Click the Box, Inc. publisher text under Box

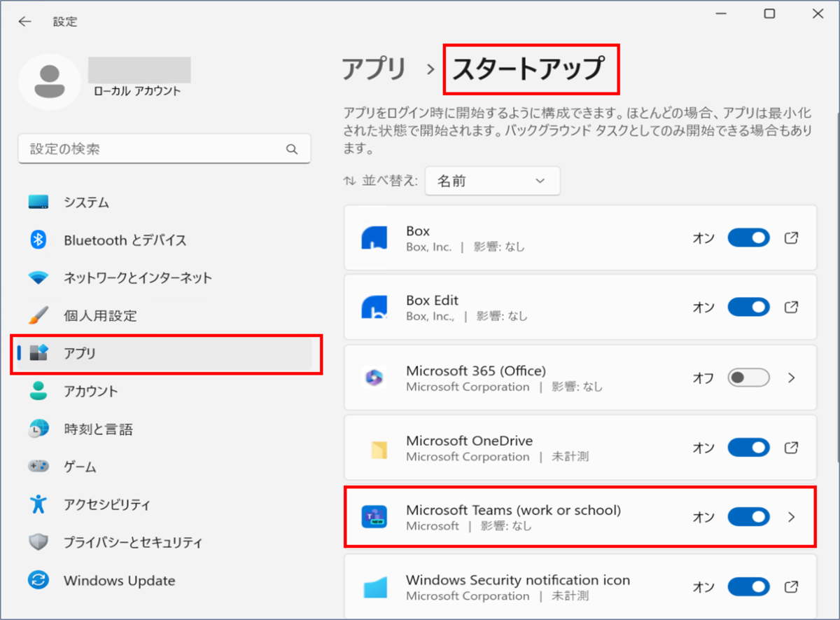429,247
